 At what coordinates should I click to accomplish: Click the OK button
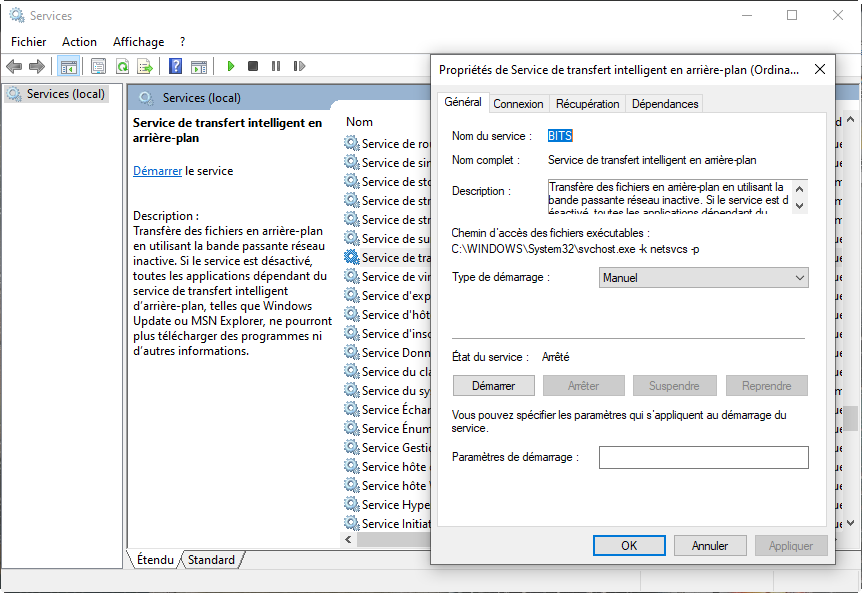[x=629, y=546]
